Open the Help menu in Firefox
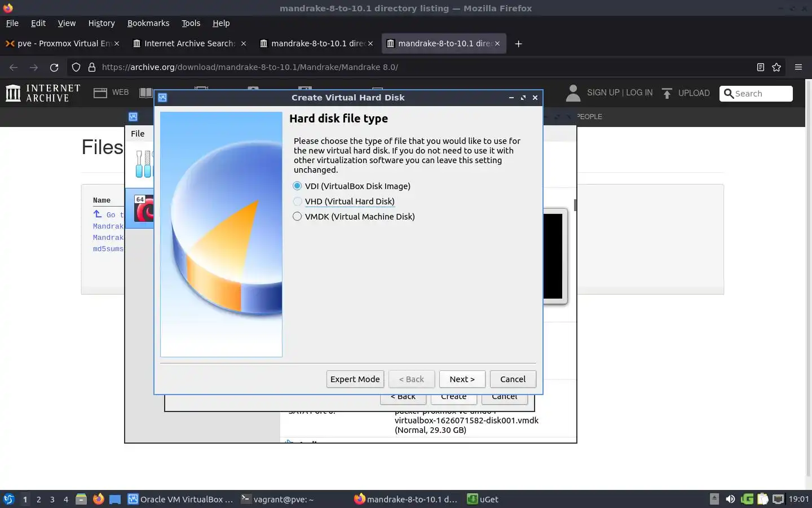This screenshot has height=508, width=812. 221,23
